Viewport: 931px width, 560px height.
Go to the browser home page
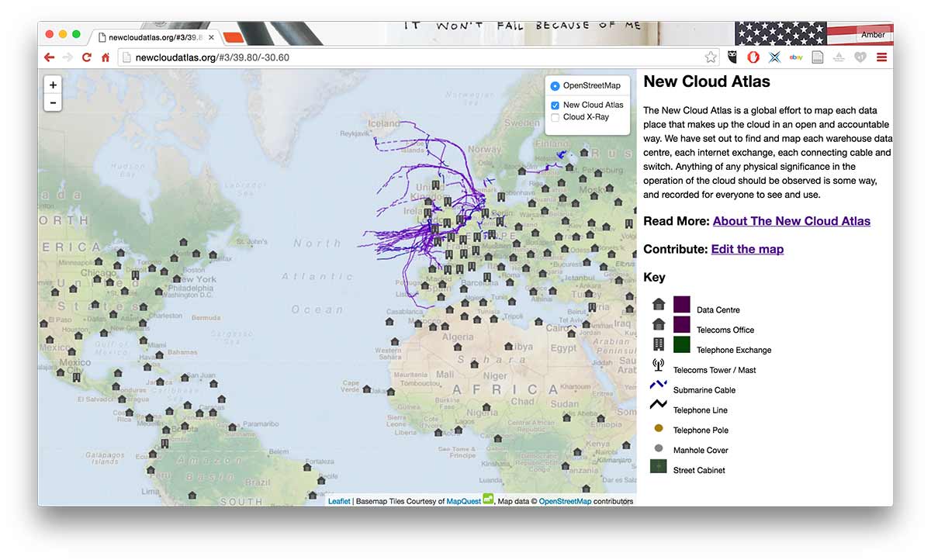pyautogui.click(x=105, y=57)
